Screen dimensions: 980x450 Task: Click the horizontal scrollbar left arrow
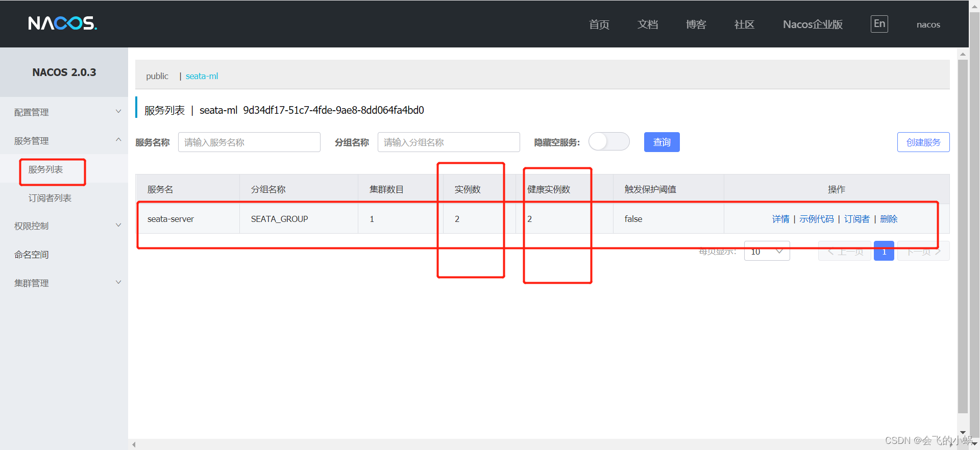coord(134,444)
